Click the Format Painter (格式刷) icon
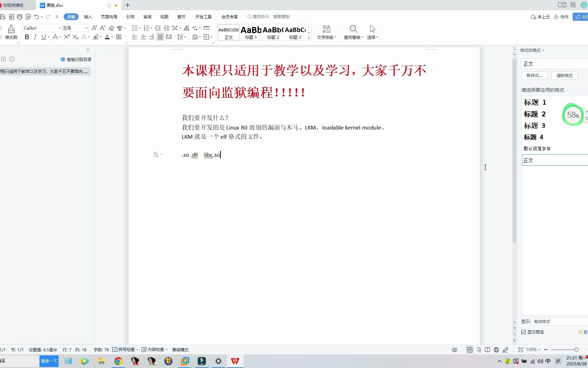The image size is (588, 368). [11, 32]
